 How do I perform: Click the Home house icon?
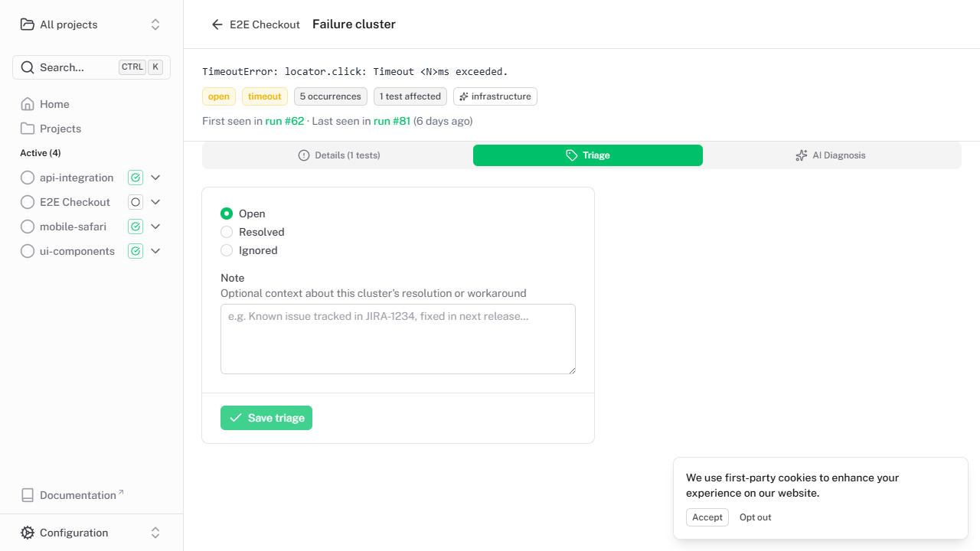coord(28,104)
